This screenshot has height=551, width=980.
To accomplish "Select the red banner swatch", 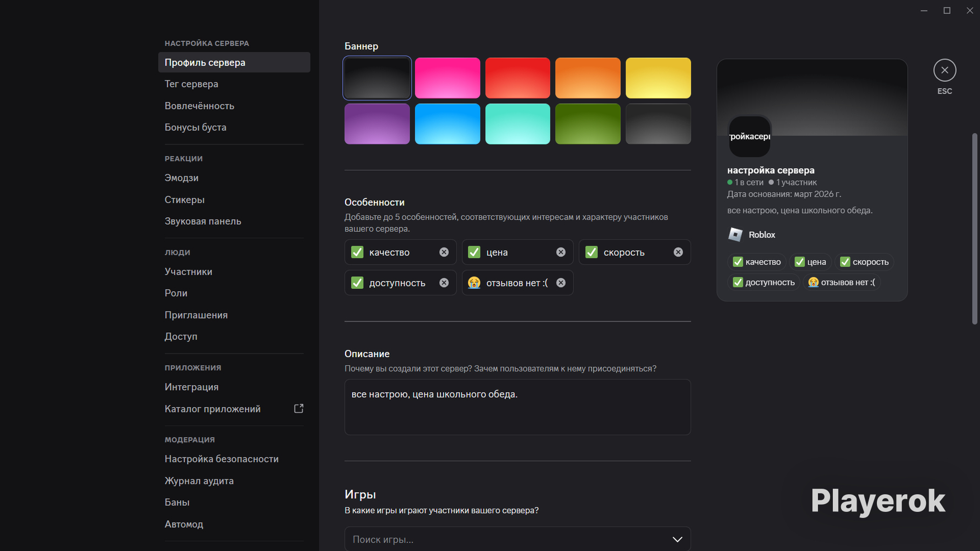I will (x=518, y=78).
